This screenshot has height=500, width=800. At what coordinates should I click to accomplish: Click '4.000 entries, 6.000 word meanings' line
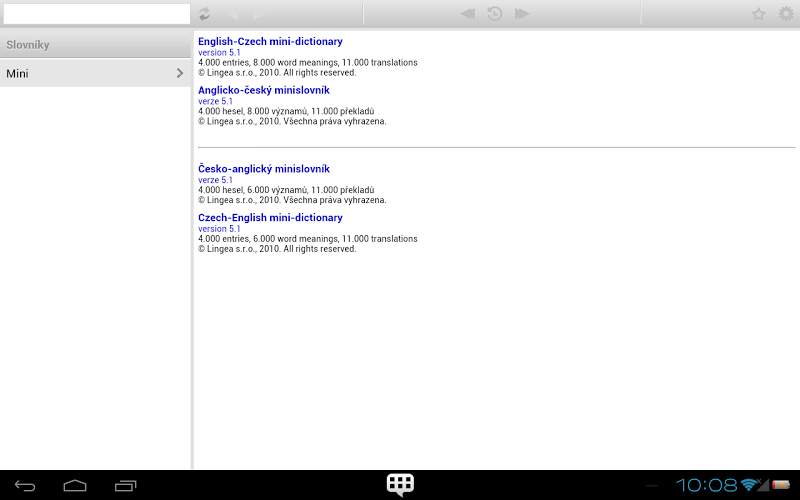[x=308, y=239]
